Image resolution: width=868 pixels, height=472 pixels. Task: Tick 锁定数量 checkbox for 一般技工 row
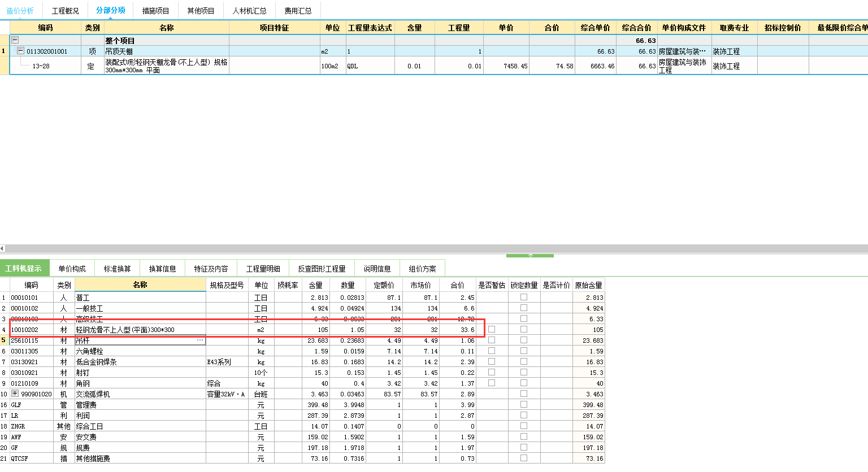pos(524,308)
